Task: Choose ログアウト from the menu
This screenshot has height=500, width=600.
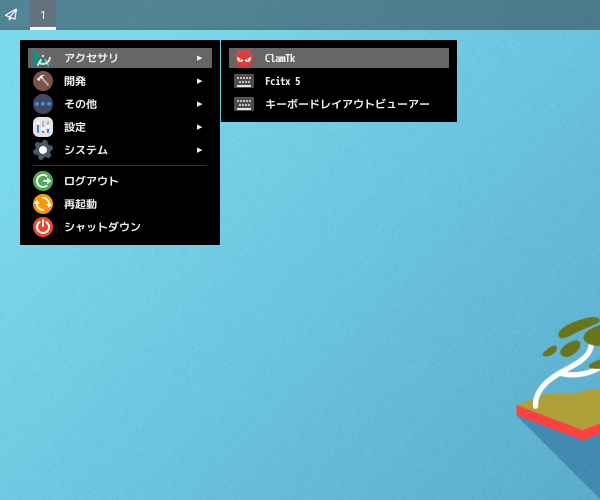Action: [x=120, y=181]
